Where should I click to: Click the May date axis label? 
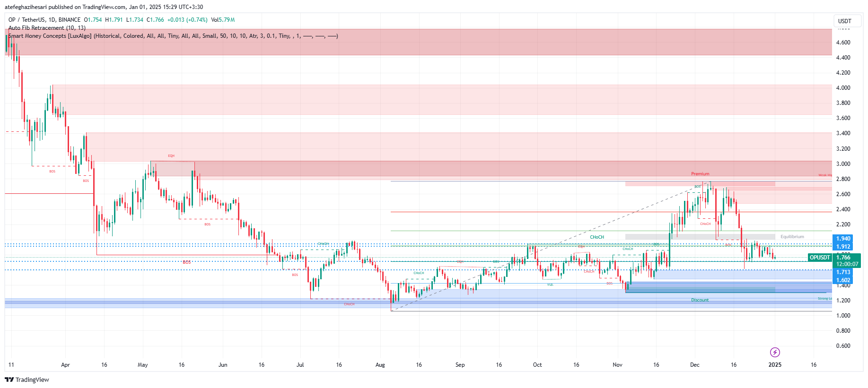142,365
